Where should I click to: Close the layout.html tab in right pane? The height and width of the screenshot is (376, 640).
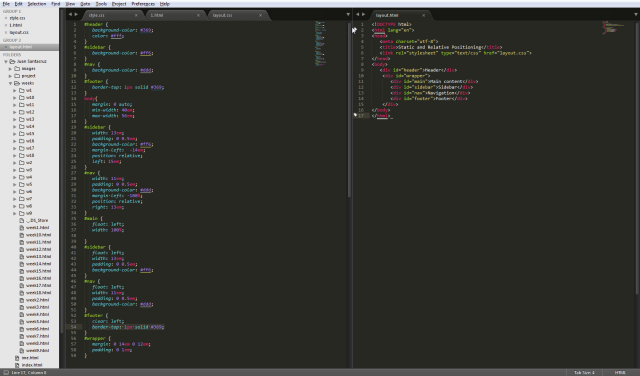coord(423,15)
